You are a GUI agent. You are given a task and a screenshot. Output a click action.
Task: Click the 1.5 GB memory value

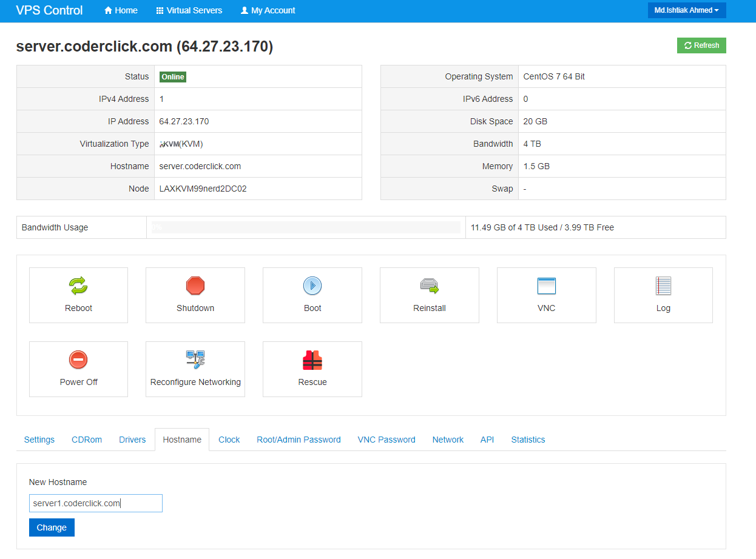pos(536,166)
